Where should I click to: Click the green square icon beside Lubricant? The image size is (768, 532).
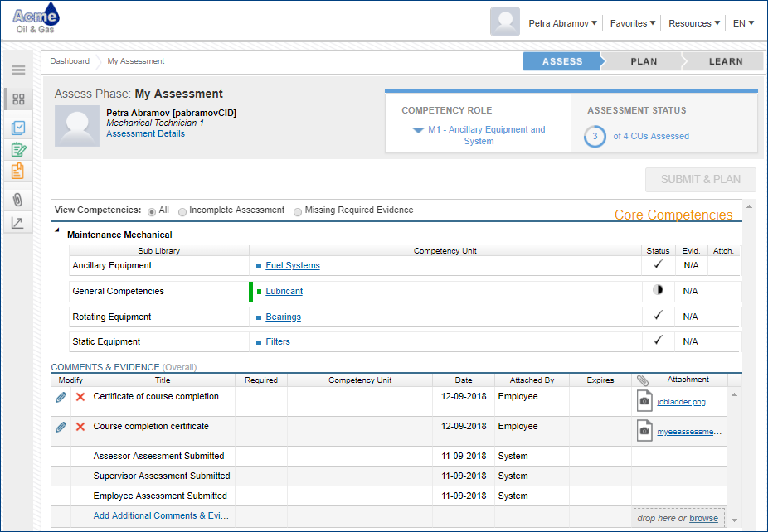click(x=259, y=292)
